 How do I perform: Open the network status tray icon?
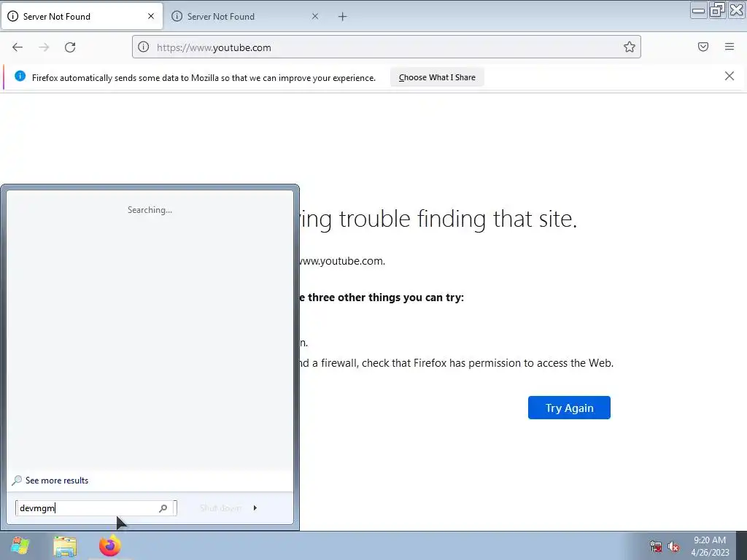(656, 547)
